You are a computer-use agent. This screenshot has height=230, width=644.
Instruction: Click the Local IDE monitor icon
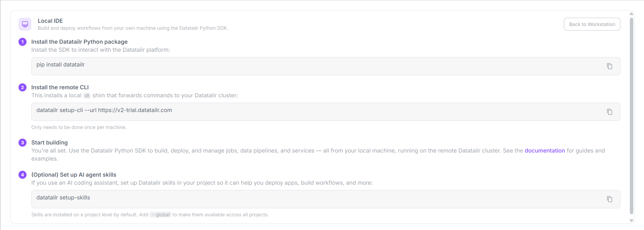[25, 24]
